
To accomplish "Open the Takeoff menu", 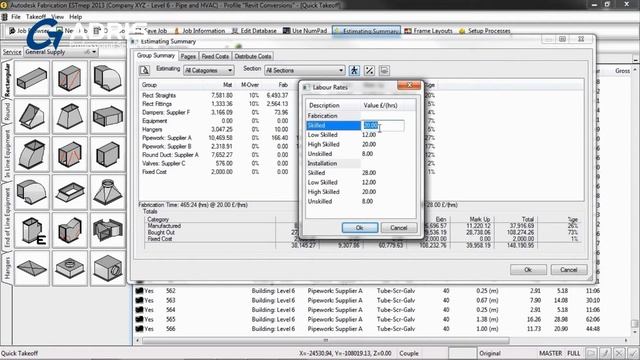I will pyautogui.click(x=36, y=17).
